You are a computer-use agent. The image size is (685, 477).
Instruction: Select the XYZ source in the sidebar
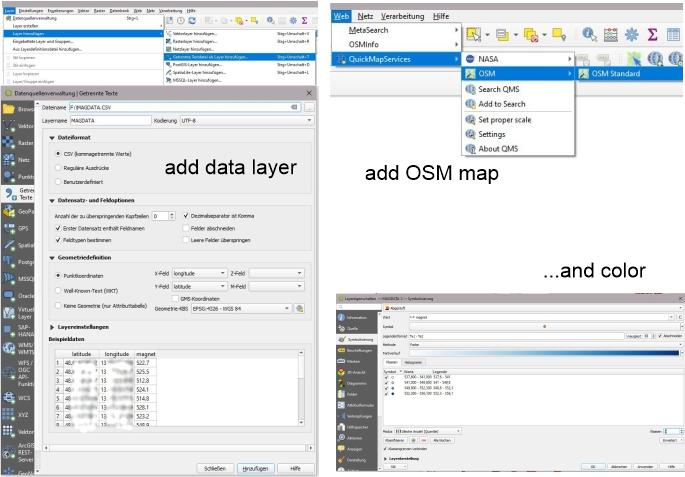pyautogui.click(x=18, y=415)
